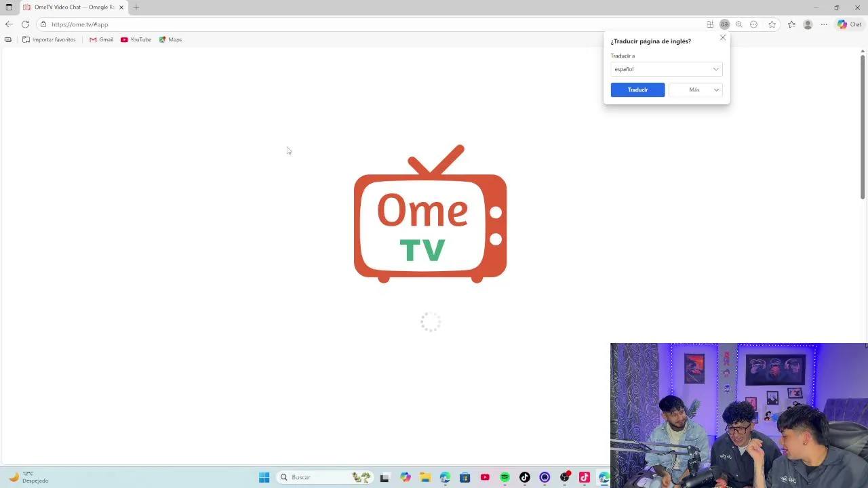Image resolution: width=868 pixels, height=488 pixels.
Task: Open Copilot Chat button
Action: (x=849, y=24)
